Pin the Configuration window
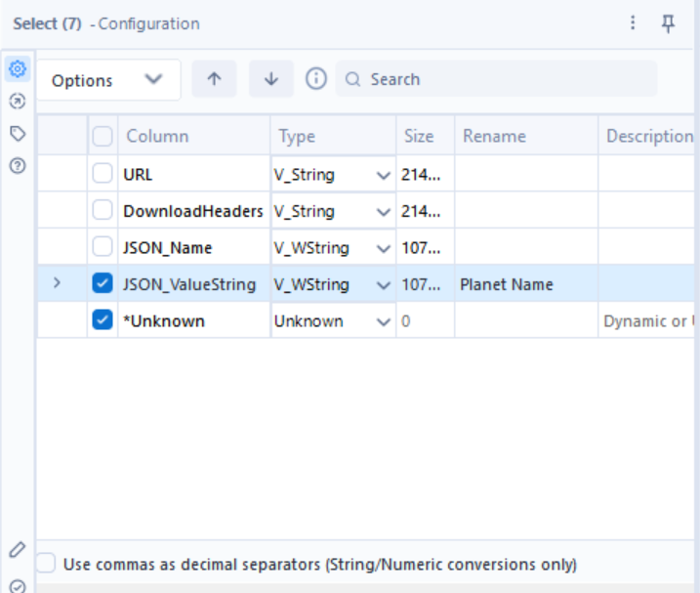 [x=669, y=23]
